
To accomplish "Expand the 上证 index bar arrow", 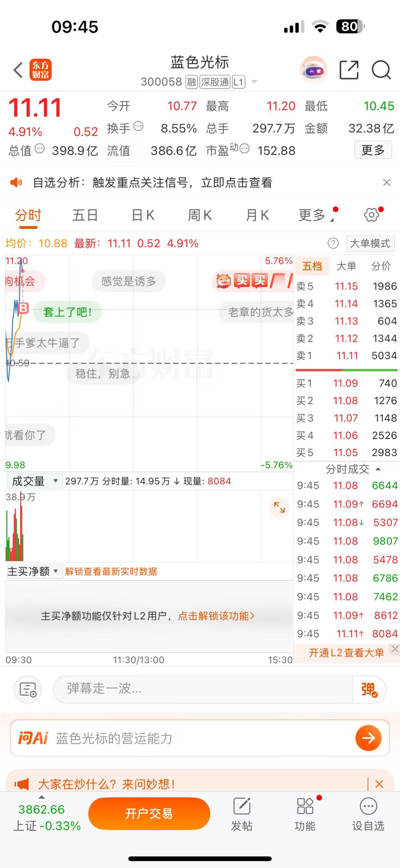I will pos(42,797).
